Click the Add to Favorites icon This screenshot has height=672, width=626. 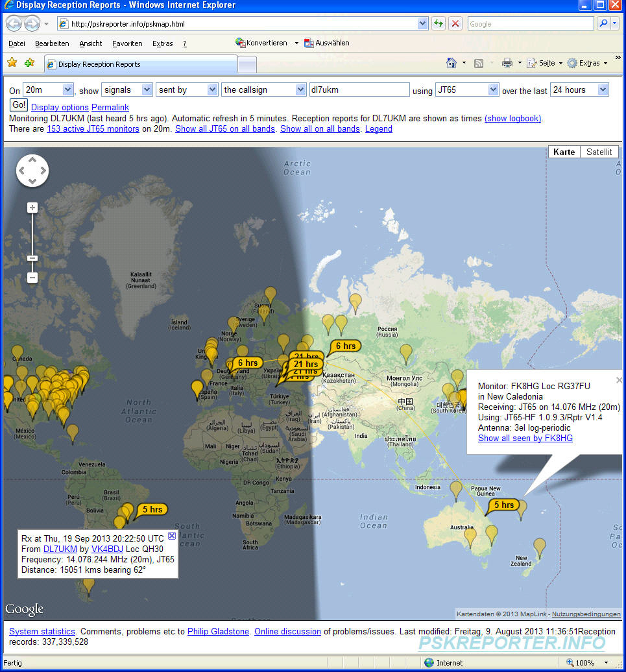[x=30, y=63]
